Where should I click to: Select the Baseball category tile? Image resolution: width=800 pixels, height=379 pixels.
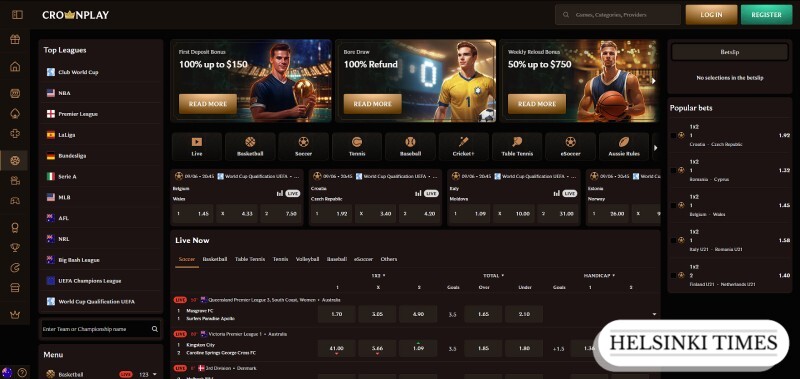[410, 147]
